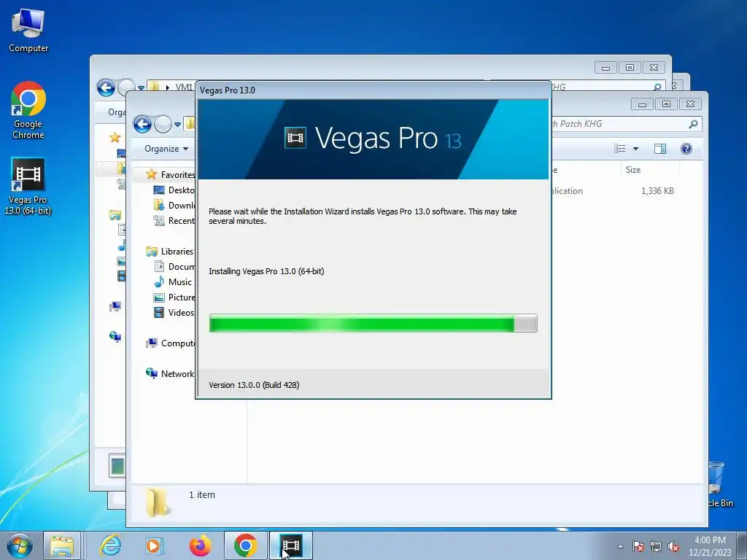Screen dimensions: 747x560
Task: Select the Vegas Pro installer taskbar button
Action: 291,545
